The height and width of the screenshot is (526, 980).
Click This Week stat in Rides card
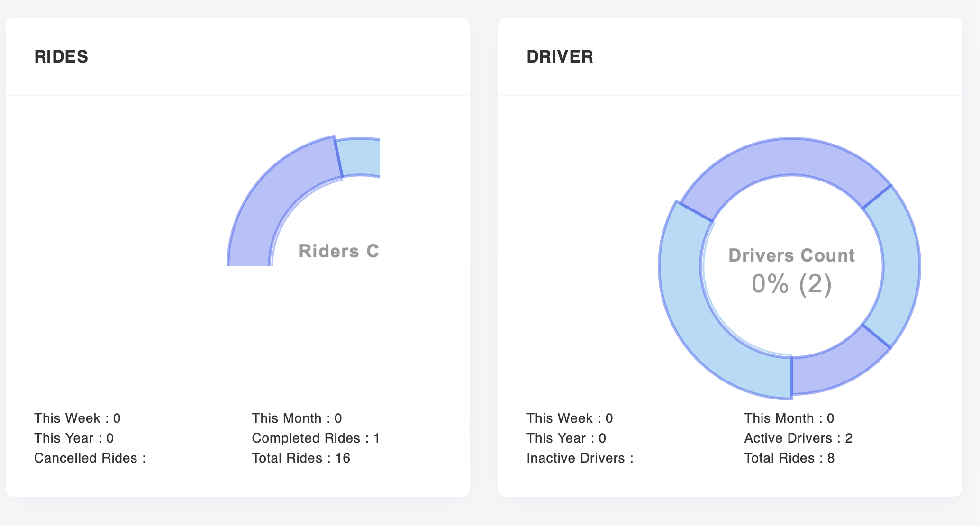(77, 418)
